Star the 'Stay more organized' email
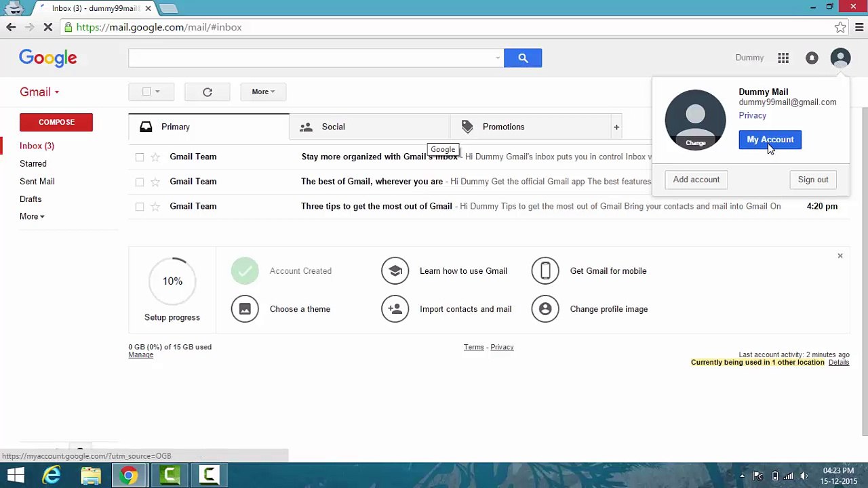The height and width of the screenshot is (488, 868). [155, 157]
